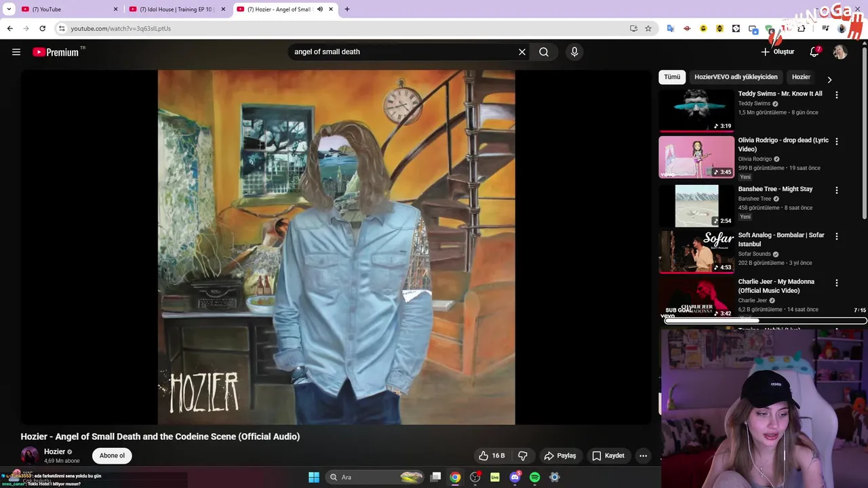Open the YouTube hamburger guide menu
The width and height of the screenshot is (868, 488).
16,52
